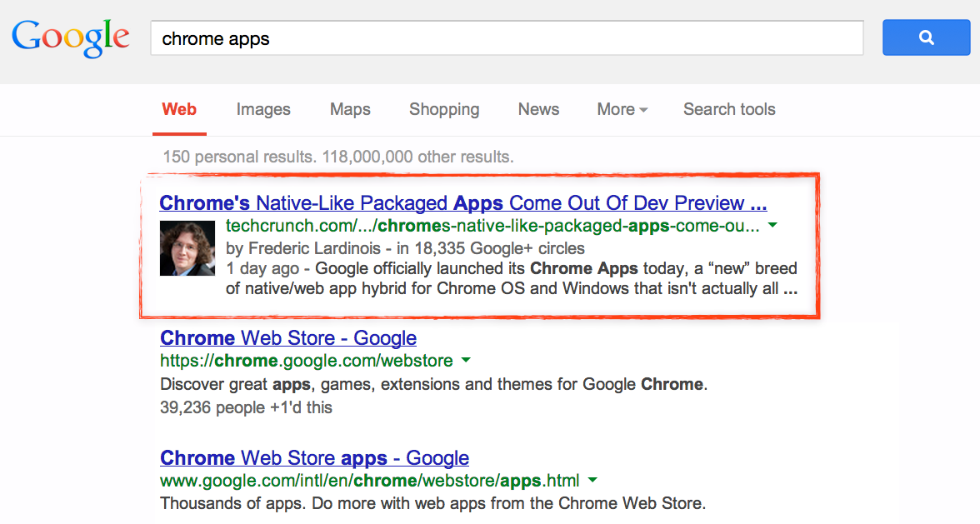Expand the arrow beside the techcrunch.com URL
This screenshot has height=524, width=980.
coord(772,226)
